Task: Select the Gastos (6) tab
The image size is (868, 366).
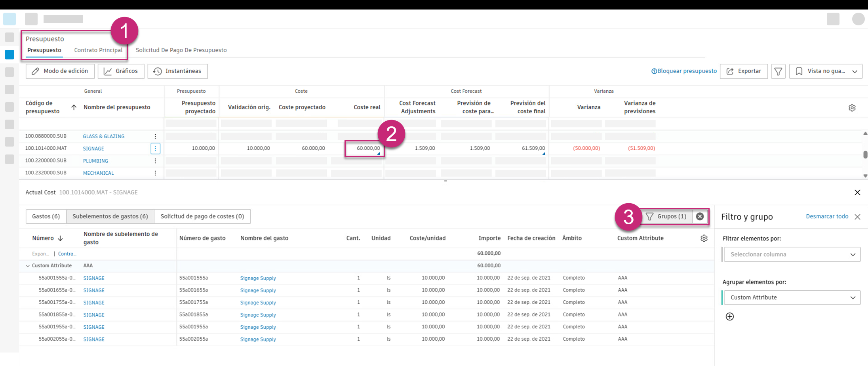Action: point(46,216)
